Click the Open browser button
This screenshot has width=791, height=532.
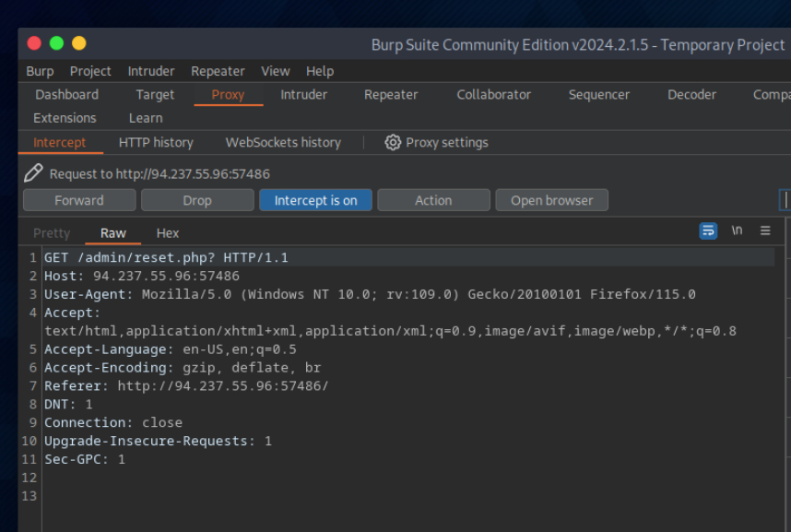(x=551, y=200)
